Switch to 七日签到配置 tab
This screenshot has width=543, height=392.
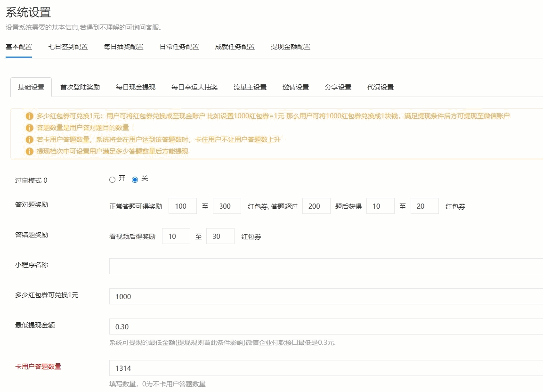coord(68,47)
